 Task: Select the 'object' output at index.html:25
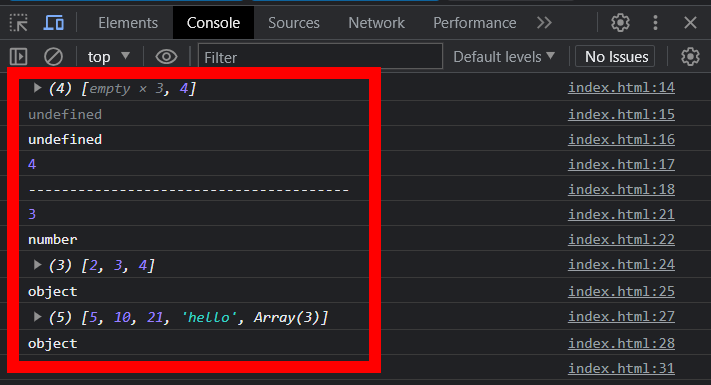point(53,292)
